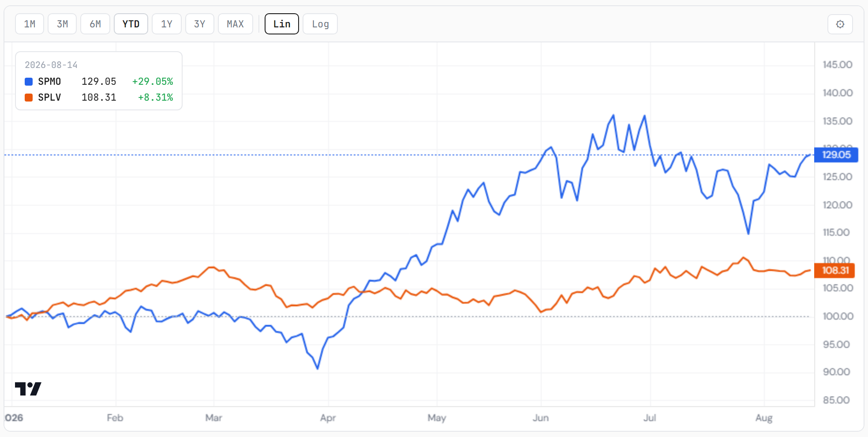Select the SPMO legend label
The width and height of the screenshot is (868, 437).
click(49, 82)
